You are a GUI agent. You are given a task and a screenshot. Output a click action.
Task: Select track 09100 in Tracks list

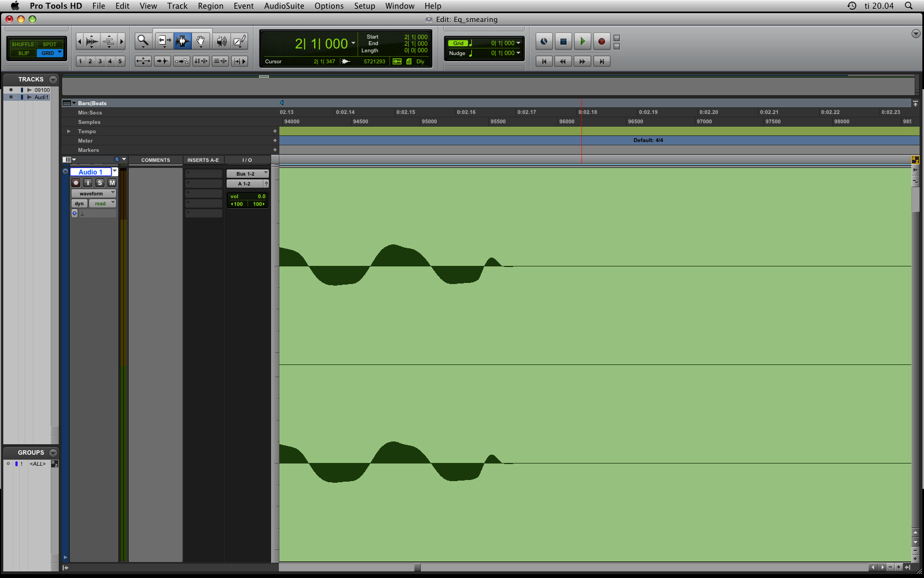pos(42,90)
